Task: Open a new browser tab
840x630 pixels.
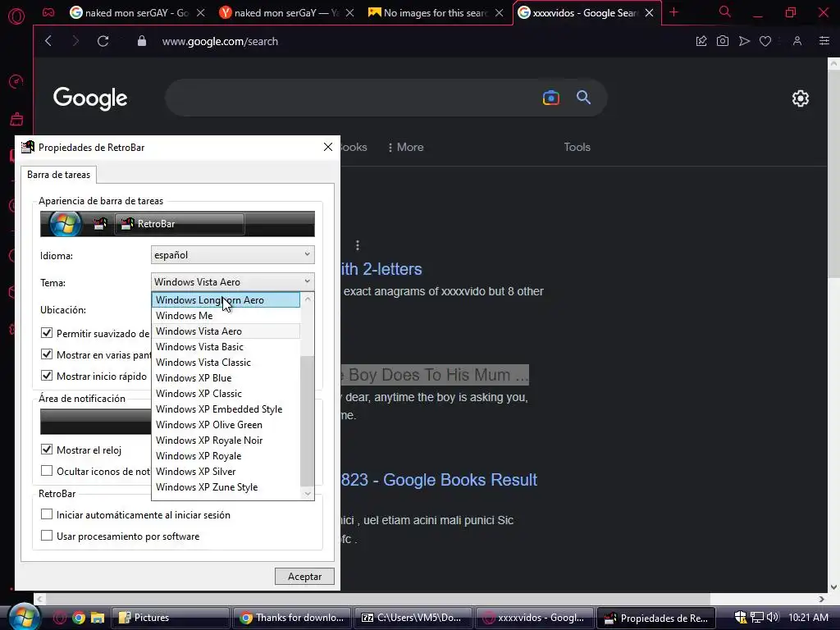Action: (x=674, y=12)
